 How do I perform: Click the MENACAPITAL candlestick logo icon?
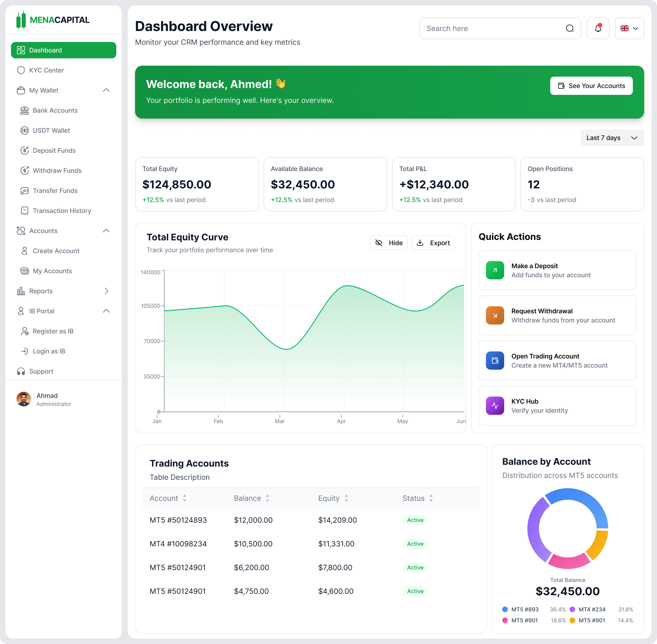tap(21, 20)
